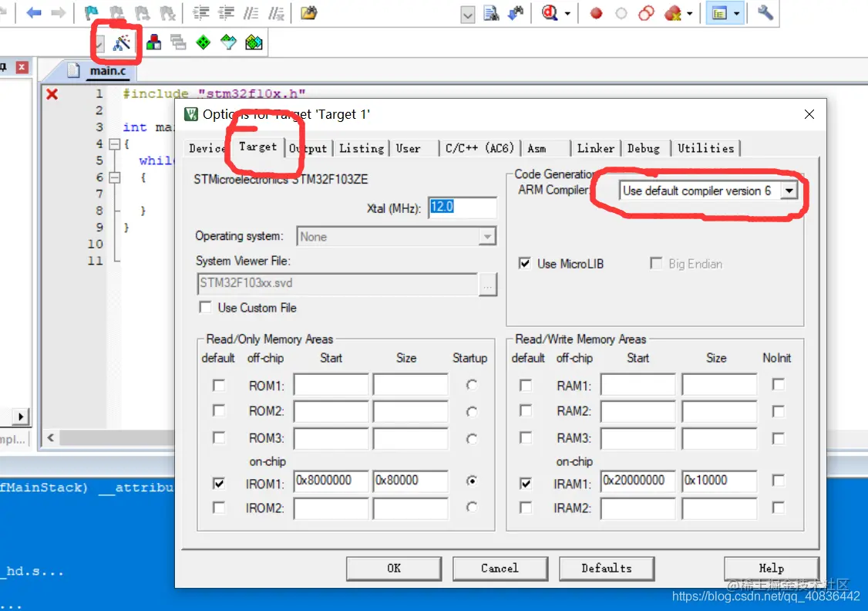Click the open-folder icon in the top toolbar
868x611 pixels.
click(x=309, y=13)
